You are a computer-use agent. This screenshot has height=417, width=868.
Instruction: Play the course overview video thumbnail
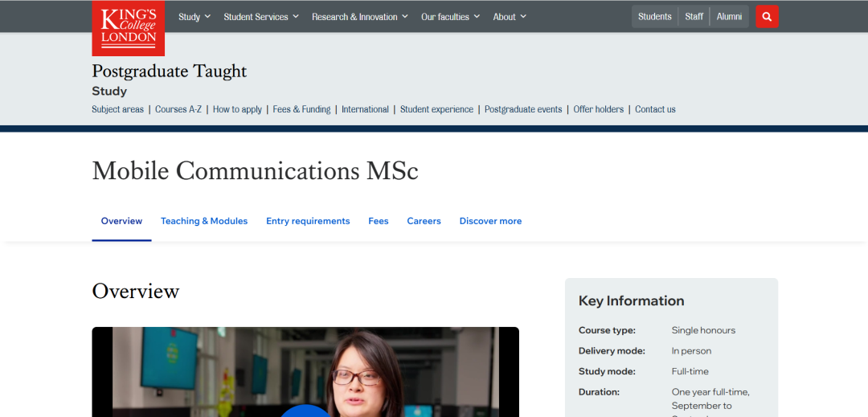click(x=305, y=372)
